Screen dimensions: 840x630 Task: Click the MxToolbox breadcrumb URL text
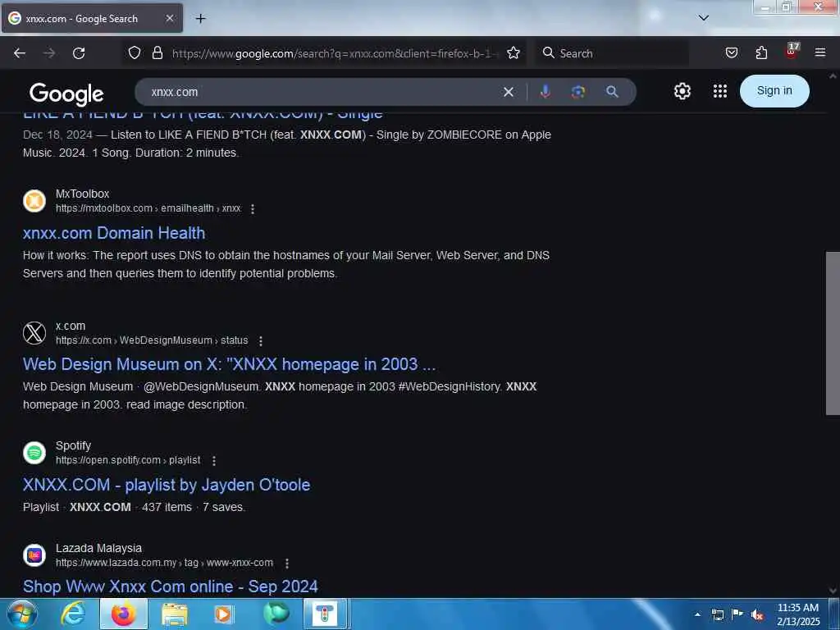148,208
